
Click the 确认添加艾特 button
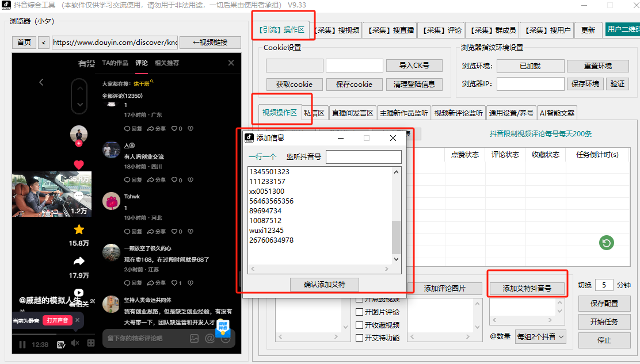click(x=324, y=284)
